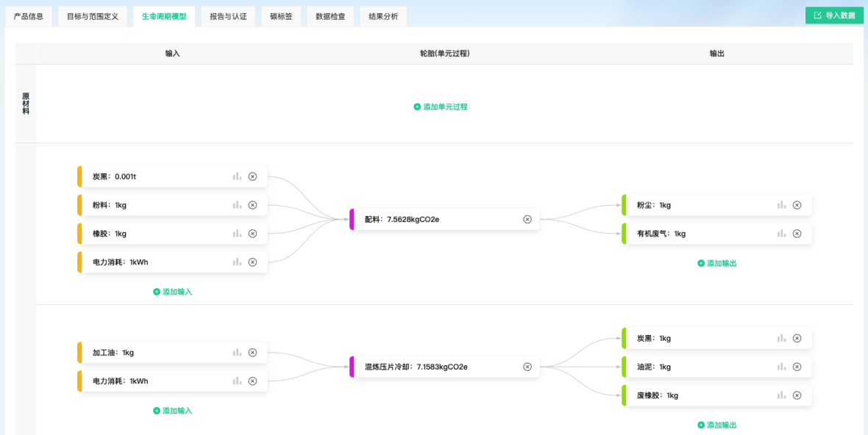Show chart for 炭黑: 1kg output
868x435 pixels.
pos(782,338)
